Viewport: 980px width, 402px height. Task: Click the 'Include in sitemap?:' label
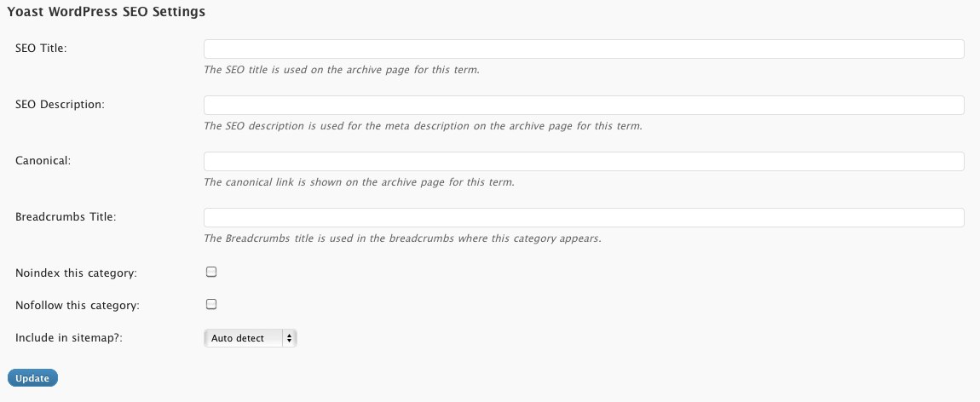click(x=70, y=338)
